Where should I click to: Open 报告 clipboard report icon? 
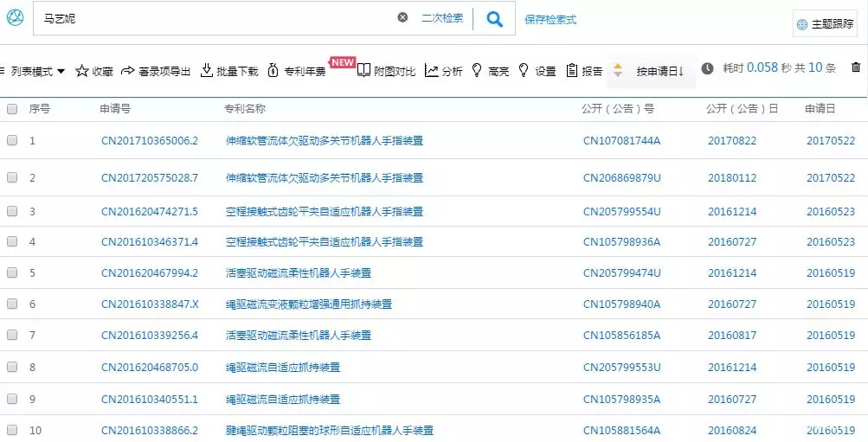click(x=572, y=70)
